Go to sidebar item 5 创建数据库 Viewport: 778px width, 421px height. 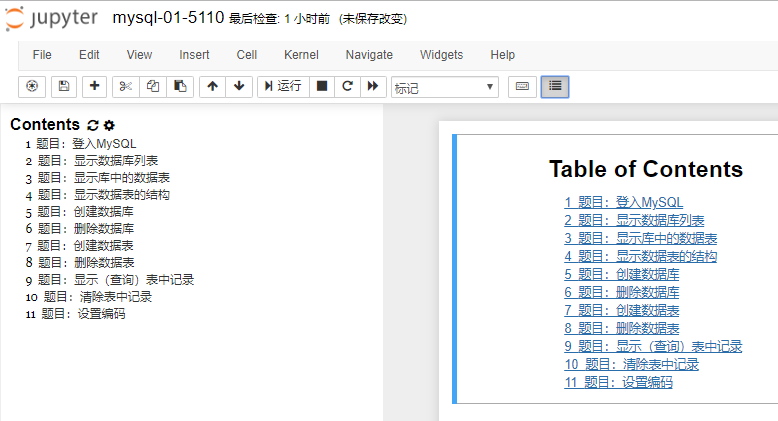(x=80, y=212)
